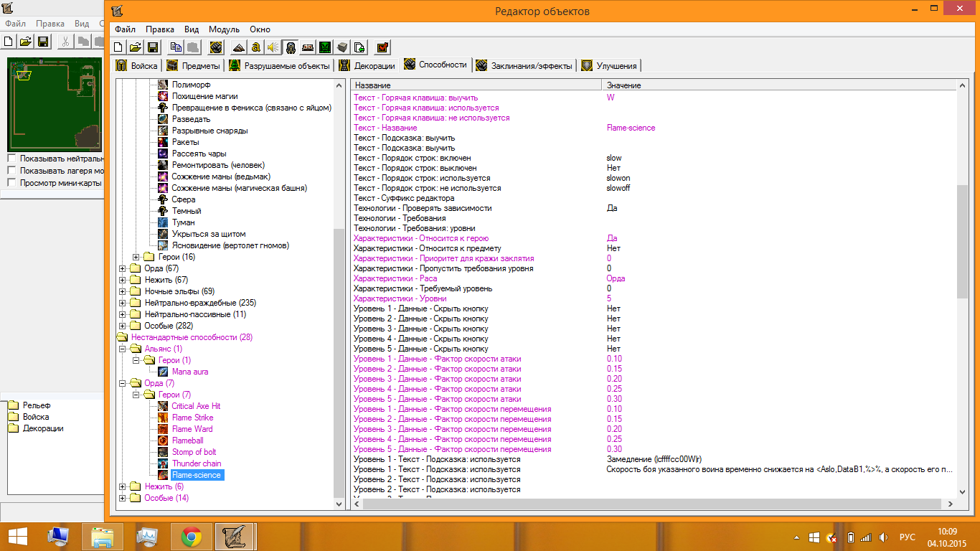The height and width of the screenshot is (551, 980).
Task: Open the Sound Editor speaker icon
Action: pyautogui.click(x=273, y=47)
